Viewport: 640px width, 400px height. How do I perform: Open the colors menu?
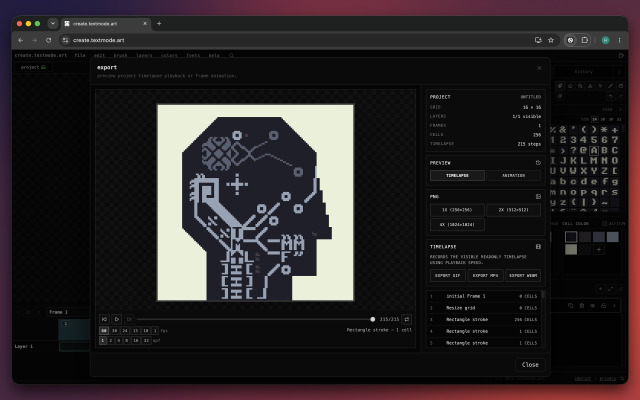tap(169, 55)
